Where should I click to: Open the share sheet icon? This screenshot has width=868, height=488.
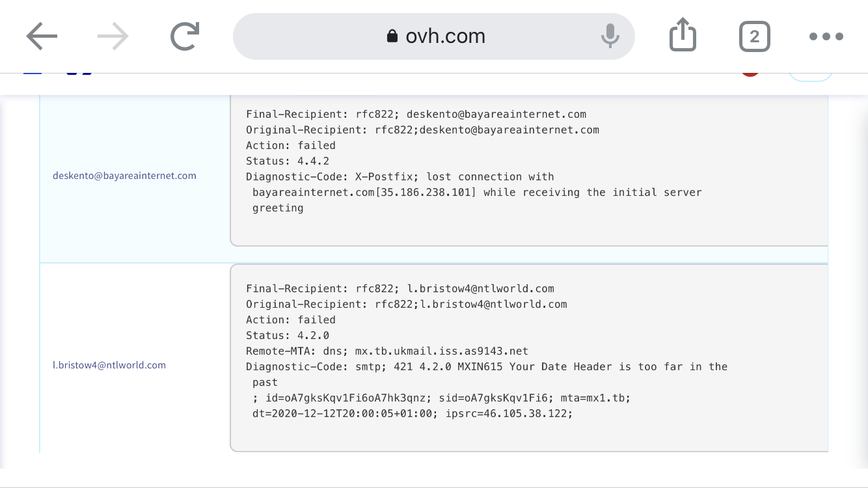click(x=683, y=35)
